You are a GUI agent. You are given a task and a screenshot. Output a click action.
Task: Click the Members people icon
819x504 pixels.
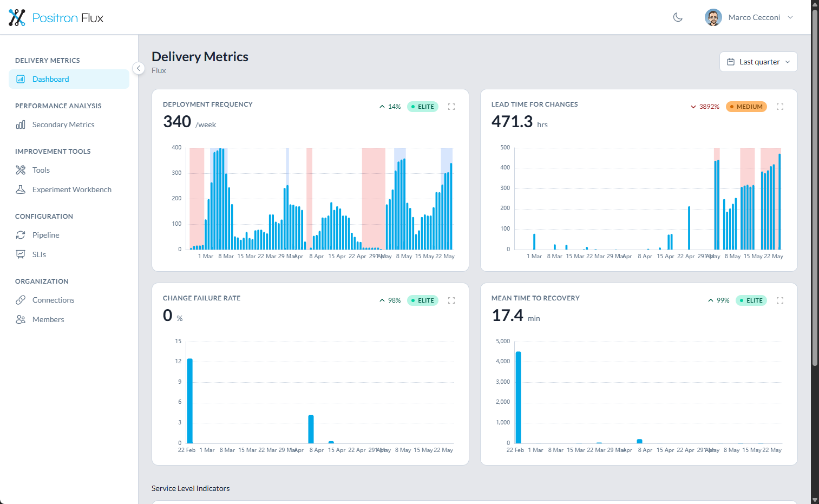21,319
